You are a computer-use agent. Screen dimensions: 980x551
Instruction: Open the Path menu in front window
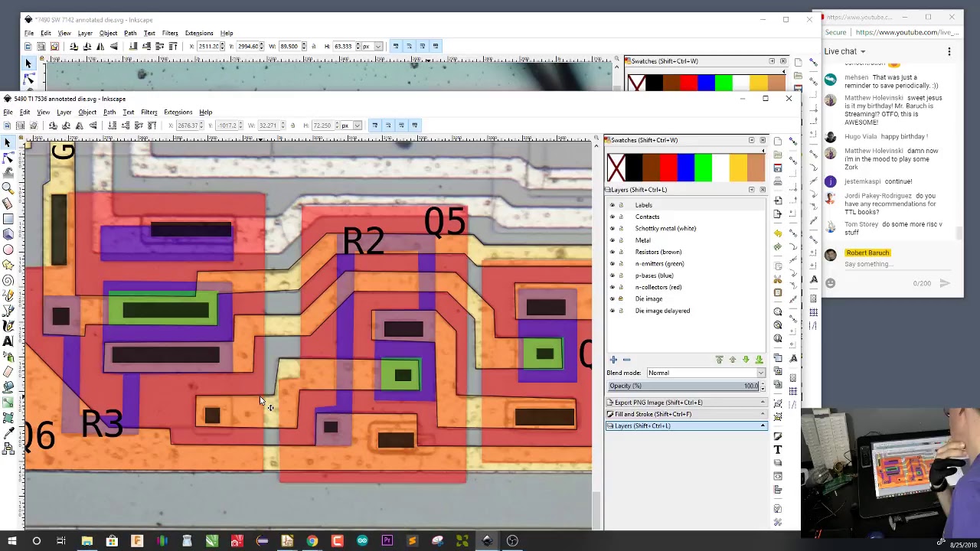click(x=109, y=112)
